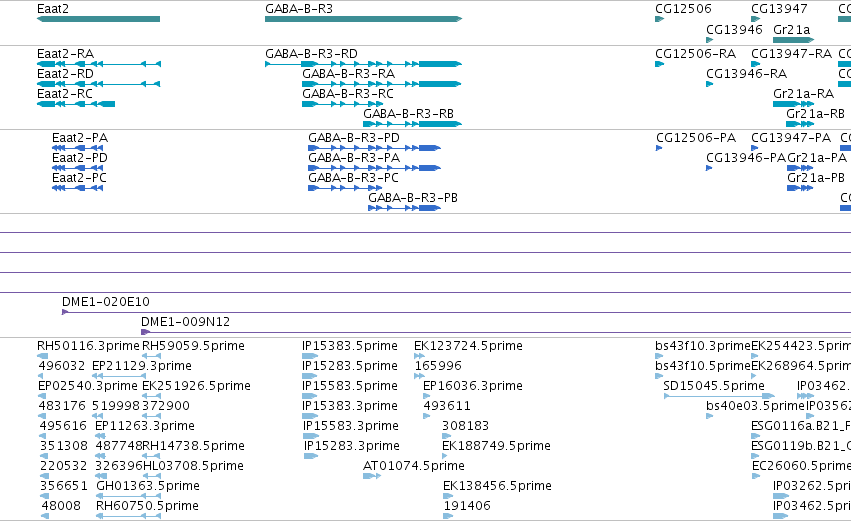Click the Eaat2 gene label

[x=53, y=9]
